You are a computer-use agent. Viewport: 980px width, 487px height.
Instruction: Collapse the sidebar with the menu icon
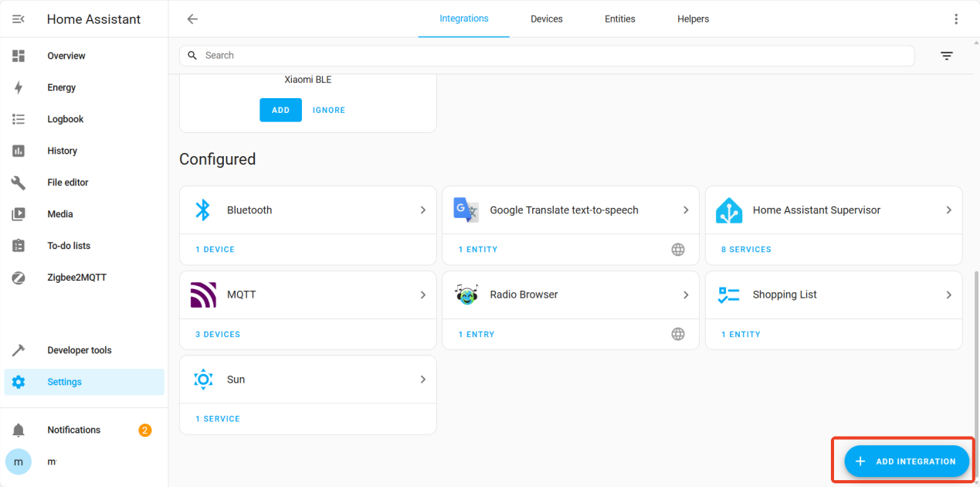click(19, 19)
